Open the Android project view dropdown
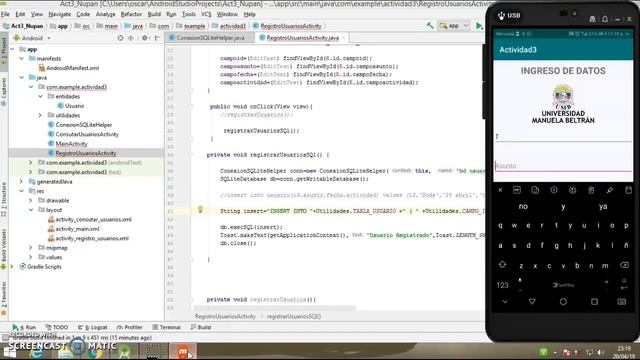The height and width of the screenshot is (360, 640). click(x=32, y=38)
